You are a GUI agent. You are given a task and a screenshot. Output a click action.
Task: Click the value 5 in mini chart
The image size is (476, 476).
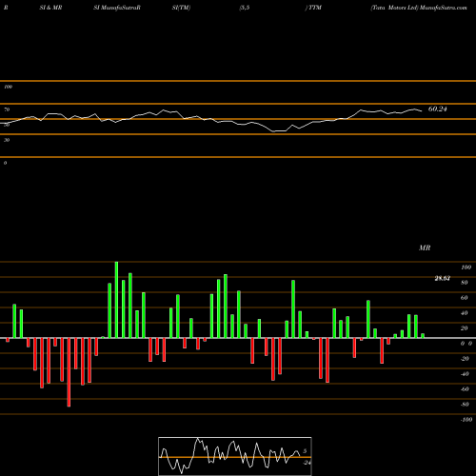point(305,451)
